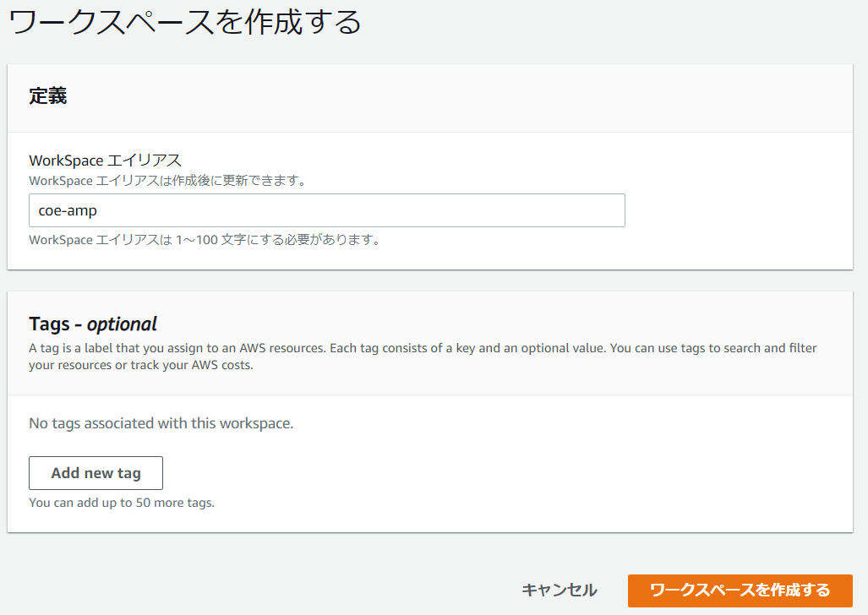
Task: Click the page title ワークスペースを作成する heading
Action: pyautogui.click(x=184, y=22)
